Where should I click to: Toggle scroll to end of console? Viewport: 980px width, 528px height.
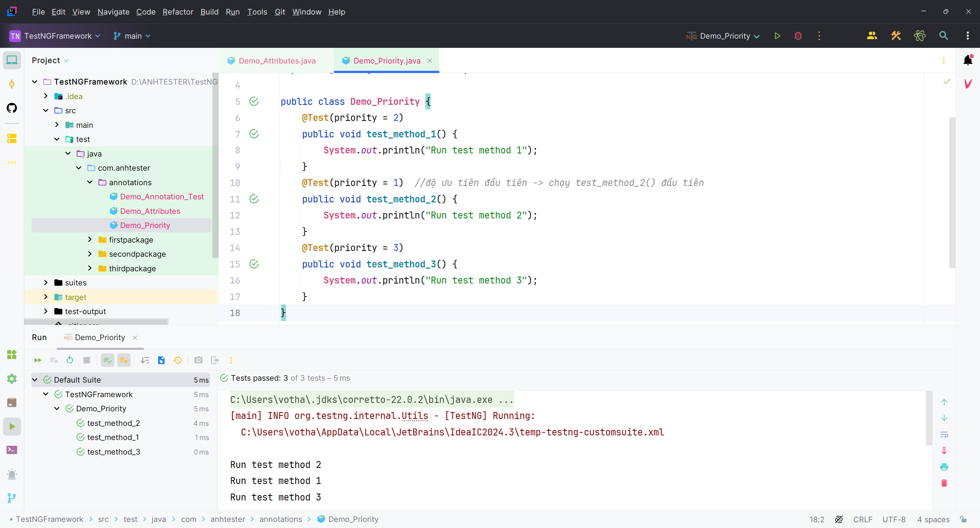944,450
